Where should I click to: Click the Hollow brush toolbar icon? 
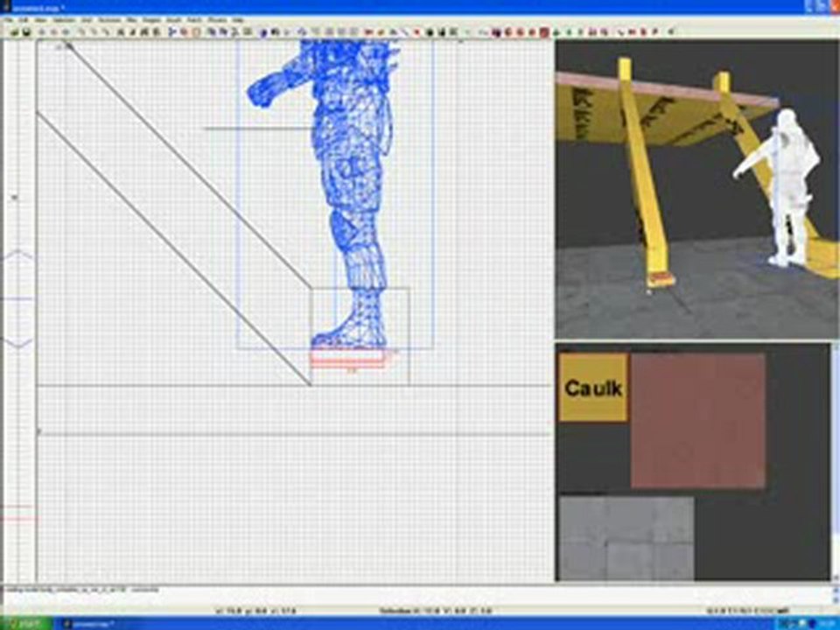[x=197, y=32]
